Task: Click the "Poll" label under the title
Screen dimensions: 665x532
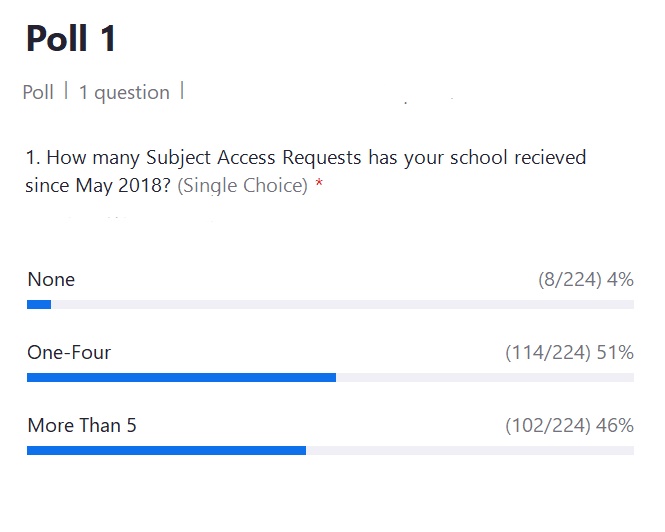Action: tap(38, 92)
